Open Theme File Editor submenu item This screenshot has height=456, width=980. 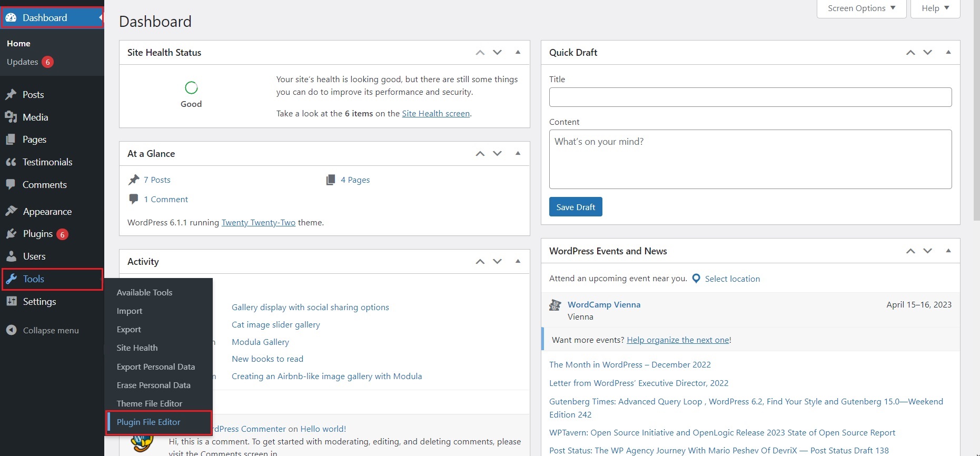(150, 404)
